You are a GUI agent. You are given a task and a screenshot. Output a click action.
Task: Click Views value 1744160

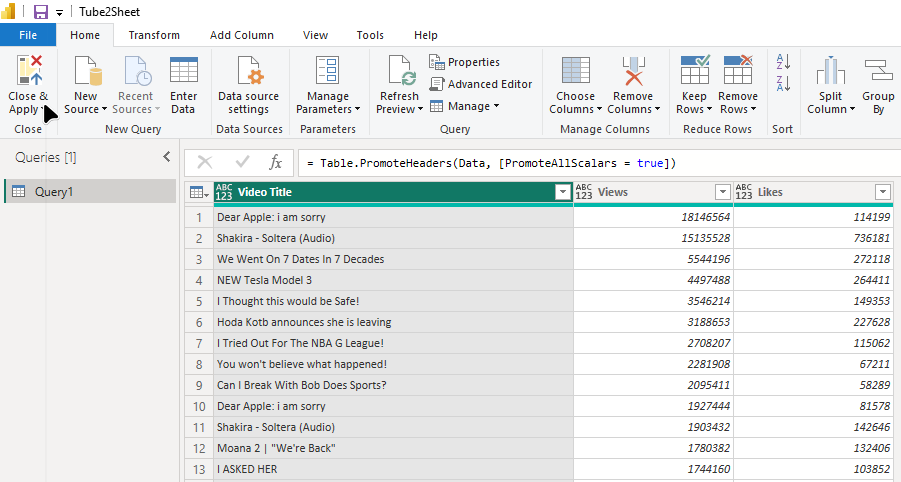(653, 469)
